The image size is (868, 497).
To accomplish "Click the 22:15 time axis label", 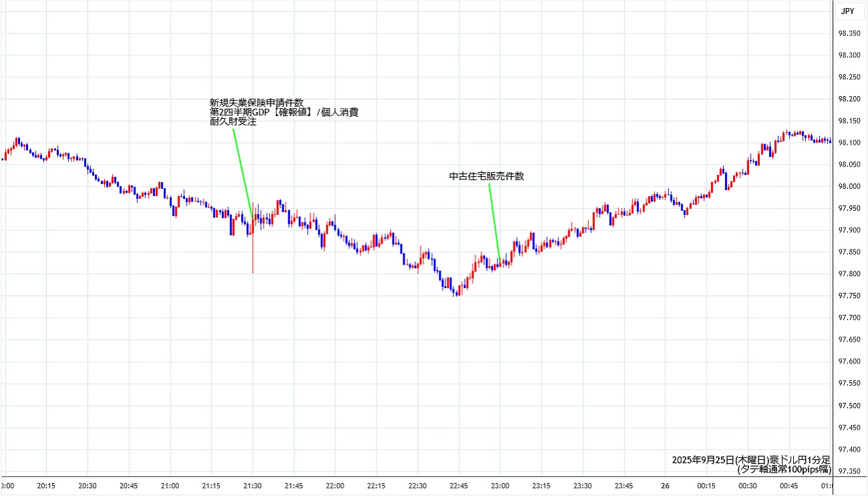I will [x=377, y=486].
